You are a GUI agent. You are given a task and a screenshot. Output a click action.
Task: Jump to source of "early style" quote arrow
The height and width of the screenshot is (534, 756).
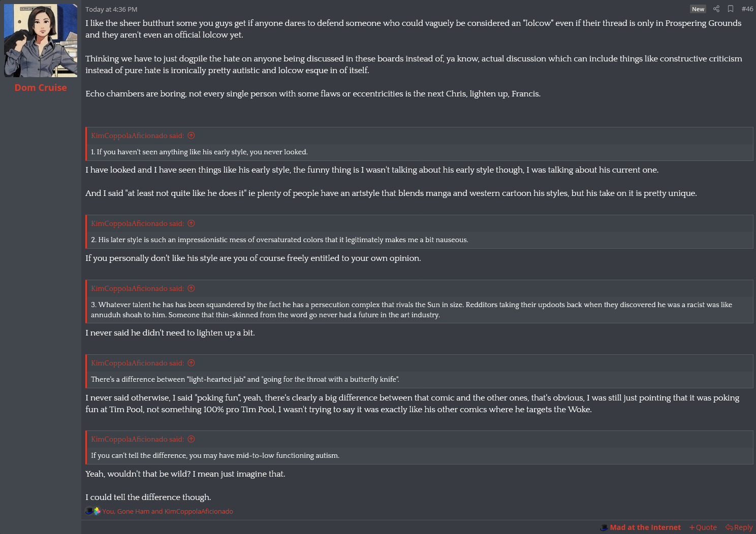(x=191, y=136)
